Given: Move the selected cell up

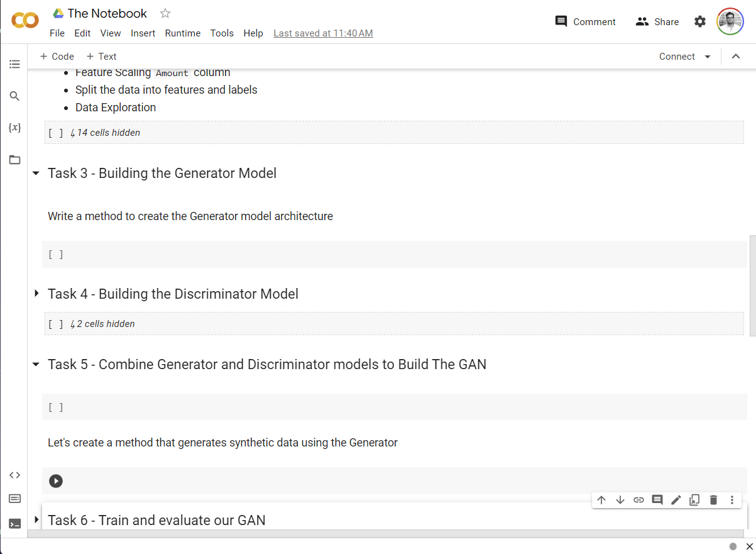Looking at the screenshot, I should point(601,500).
